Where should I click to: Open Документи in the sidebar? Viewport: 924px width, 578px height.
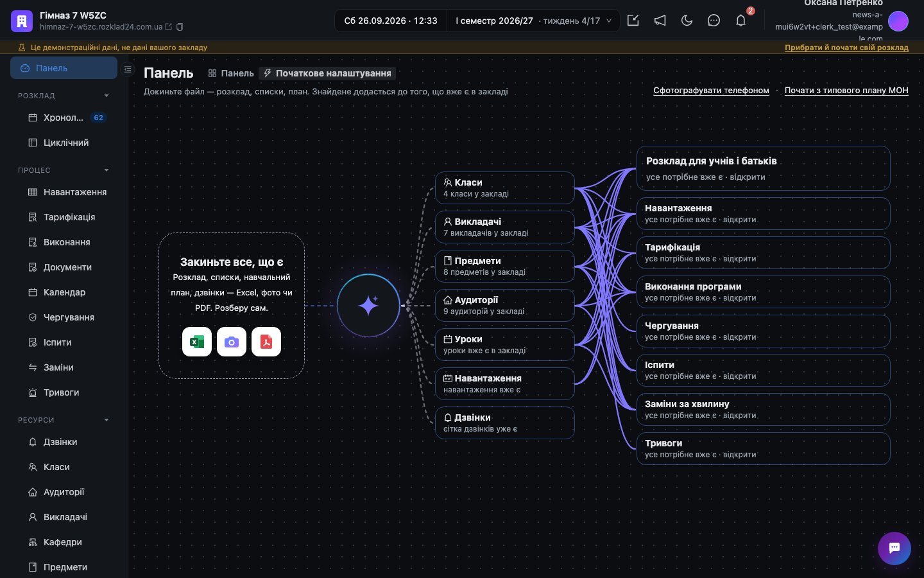64,267
